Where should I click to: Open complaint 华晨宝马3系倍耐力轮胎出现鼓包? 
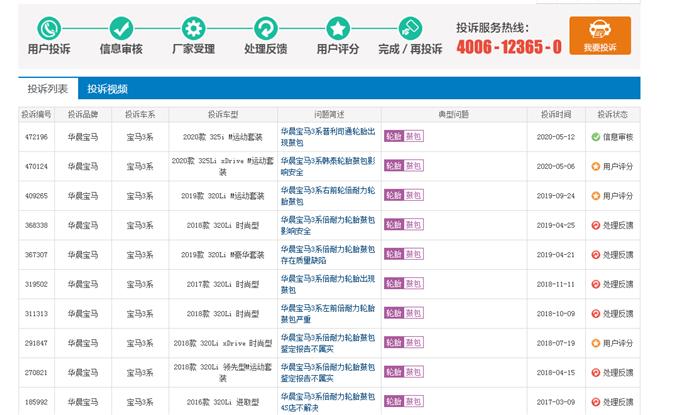click(x=328, y=284)
